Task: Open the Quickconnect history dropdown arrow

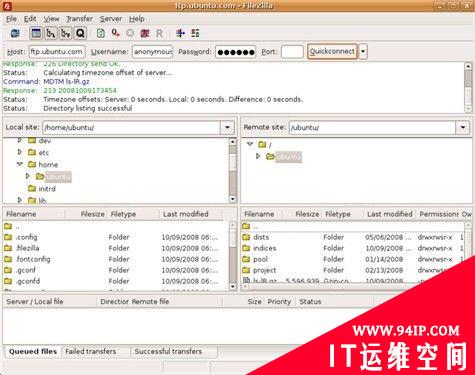Action: [x=363, y=52]
